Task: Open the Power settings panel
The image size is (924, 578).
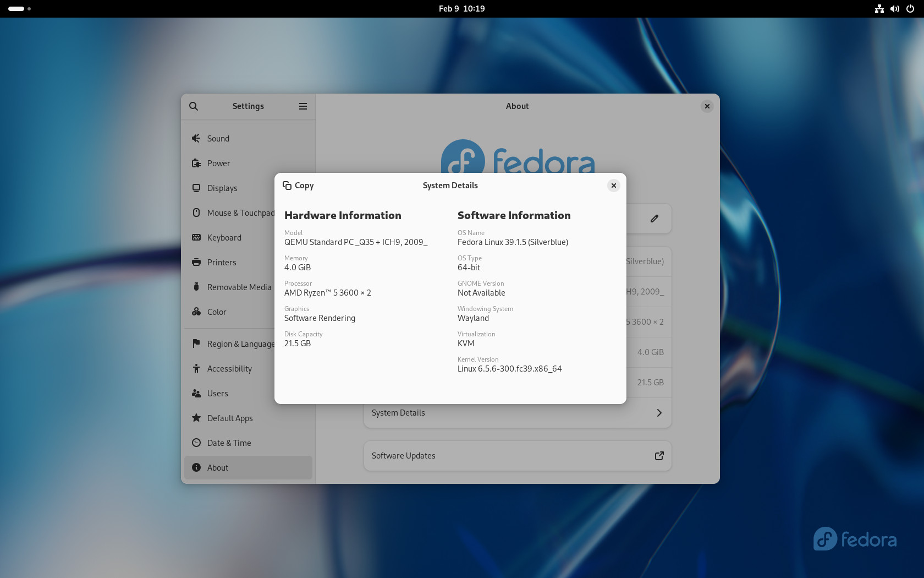Action: [x=248, y=163]
